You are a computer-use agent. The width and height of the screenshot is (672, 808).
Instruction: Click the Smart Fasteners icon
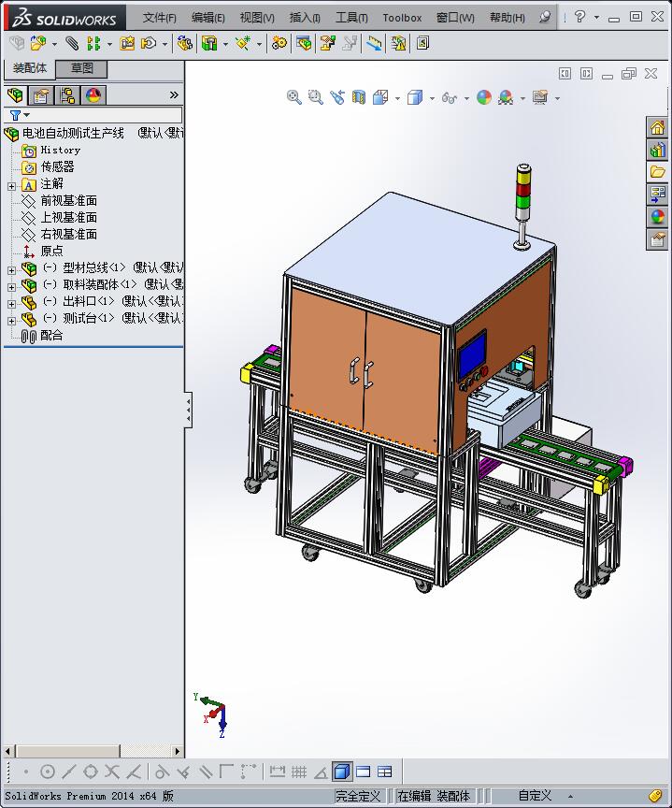click(127, 43)
